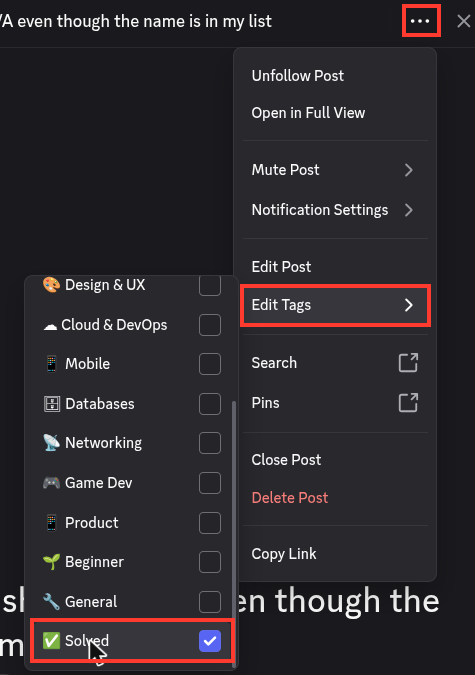Click the phone icon next to Mobile
Viewport: 475px width, 675px height.
51,364
